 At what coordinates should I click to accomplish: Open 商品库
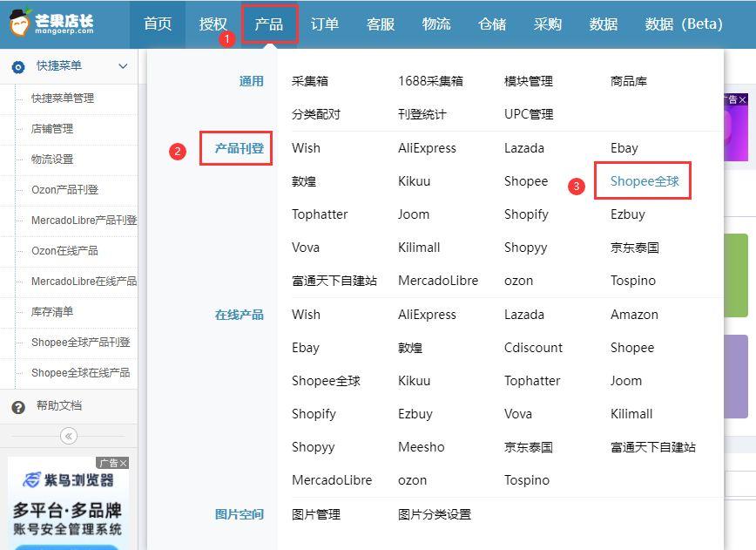coord(629,81)
